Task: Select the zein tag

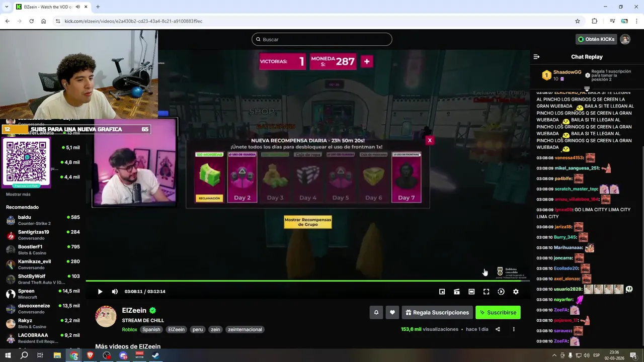Action: 215,330
